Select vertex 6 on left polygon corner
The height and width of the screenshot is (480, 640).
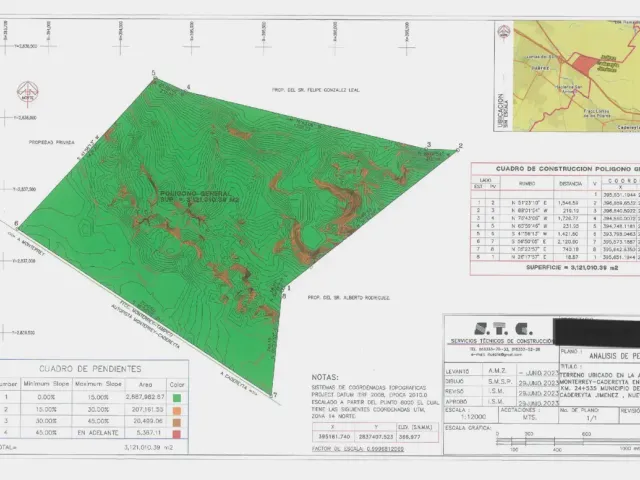click(x=16, y=223)
